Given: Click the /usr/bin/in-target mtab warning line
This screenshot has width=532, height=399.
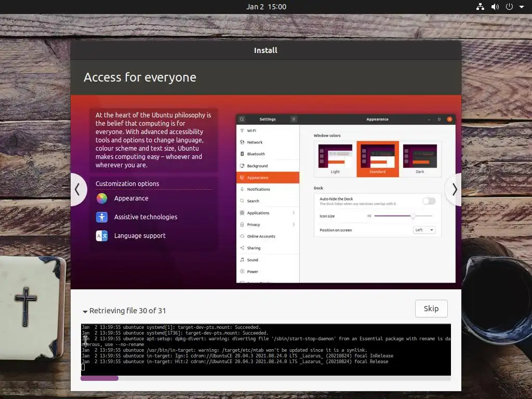Looking at the screenshot, I should [x=224, y=350].
